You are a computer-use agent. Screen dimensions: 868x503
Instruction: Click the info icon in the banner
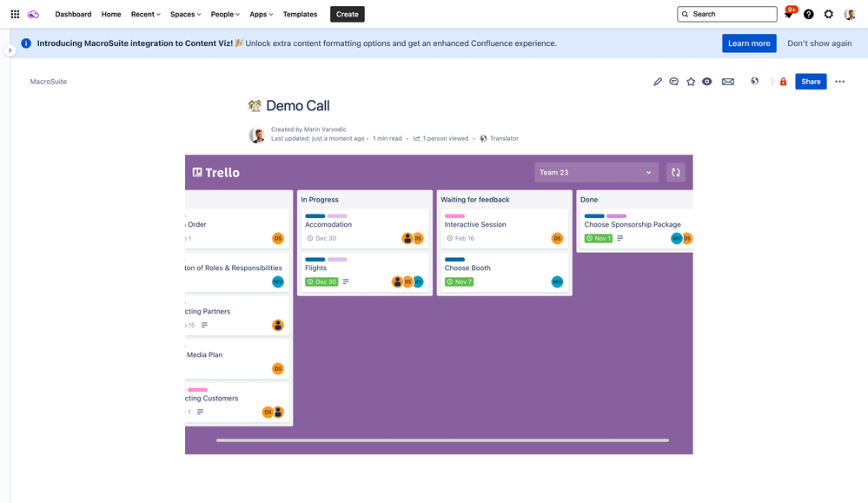[26, 43]
